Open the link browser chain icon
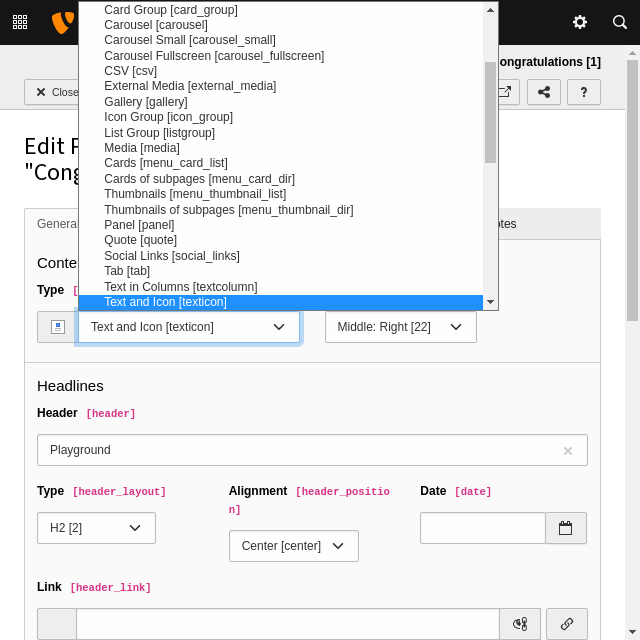The height and width of the screenshot is (640, 640). tap(567, 624)
